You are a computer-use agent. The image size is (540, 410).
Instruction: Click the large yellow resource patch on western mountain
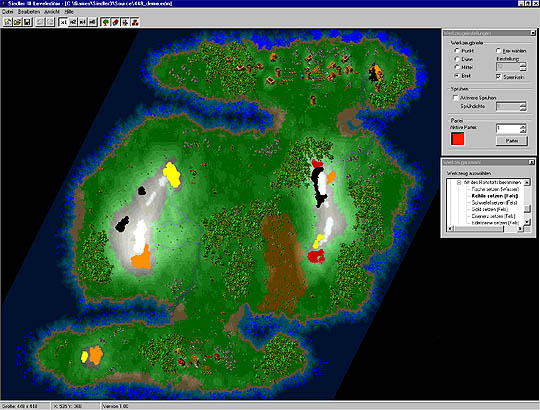coord(172,175)
